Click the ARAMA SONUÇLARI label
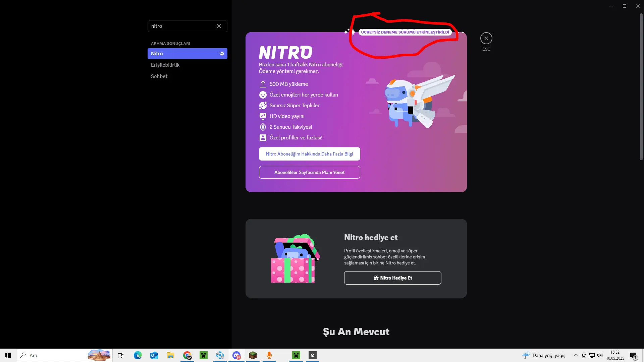The image size is (644, 362). (x=170, y=44)
